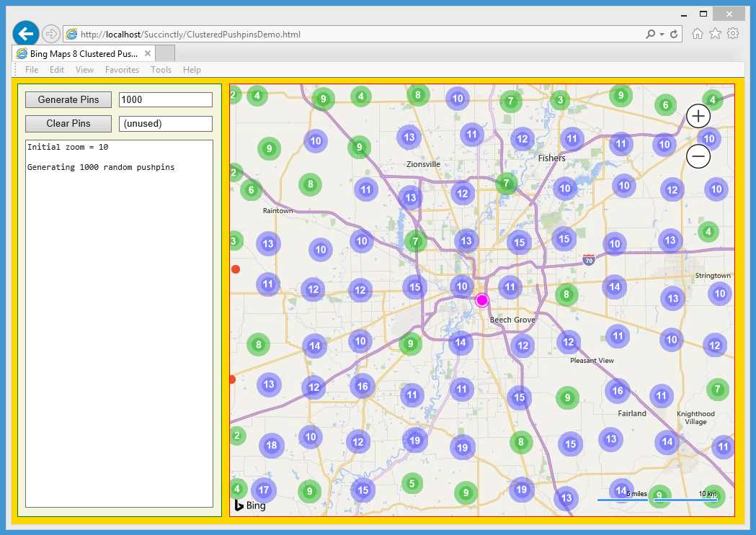Click the purple cluster labeled 16 near Fairland
The image size is (756, 535).
(x=618, y=391)
